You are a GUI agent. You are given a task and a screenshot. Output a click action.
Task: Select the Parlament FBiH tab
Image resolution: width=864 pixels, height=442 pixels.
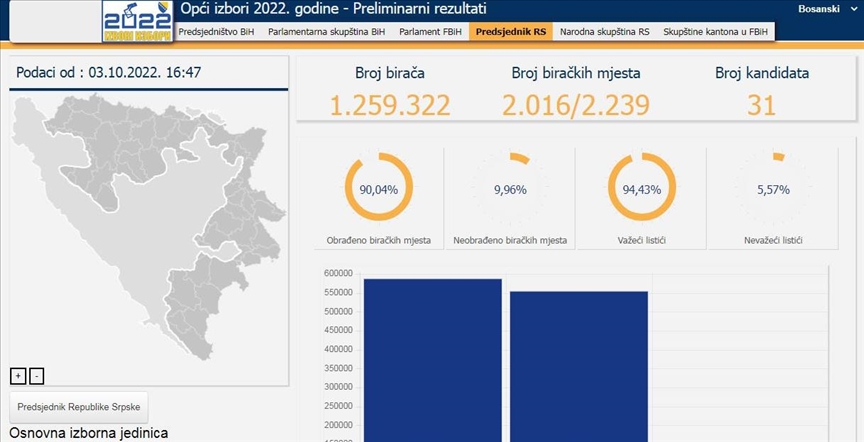(x=431, y=32)
